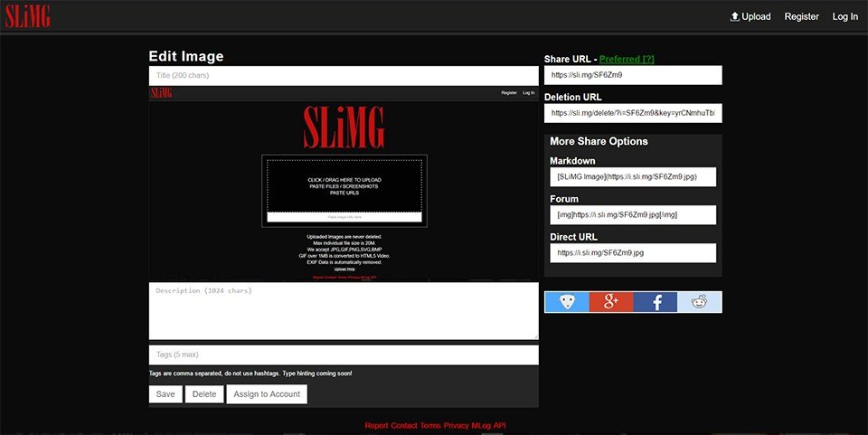Screen dimensions: 868x435
Task: Open the Privacy footer link
Action: click(x=456, y=426)
